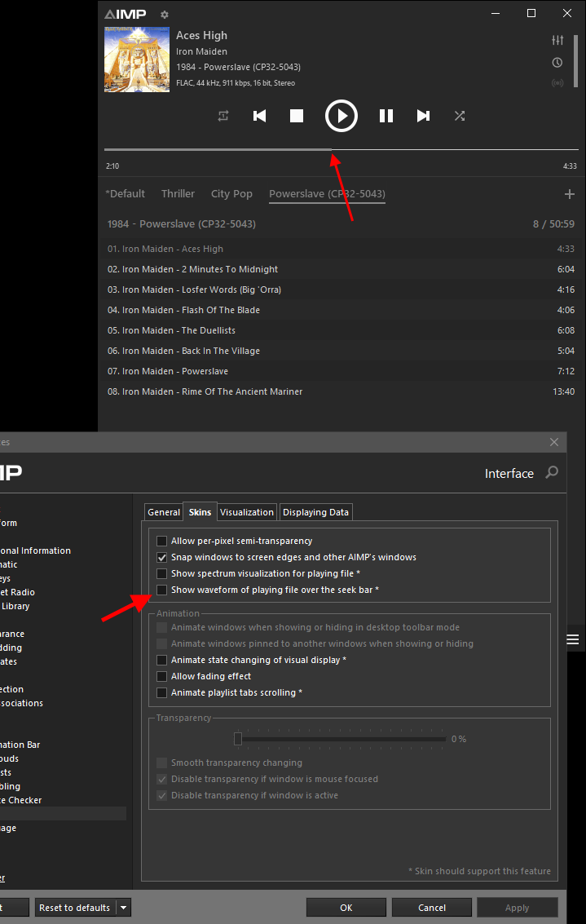Open preferences search magnifier icon

(552, 473)
